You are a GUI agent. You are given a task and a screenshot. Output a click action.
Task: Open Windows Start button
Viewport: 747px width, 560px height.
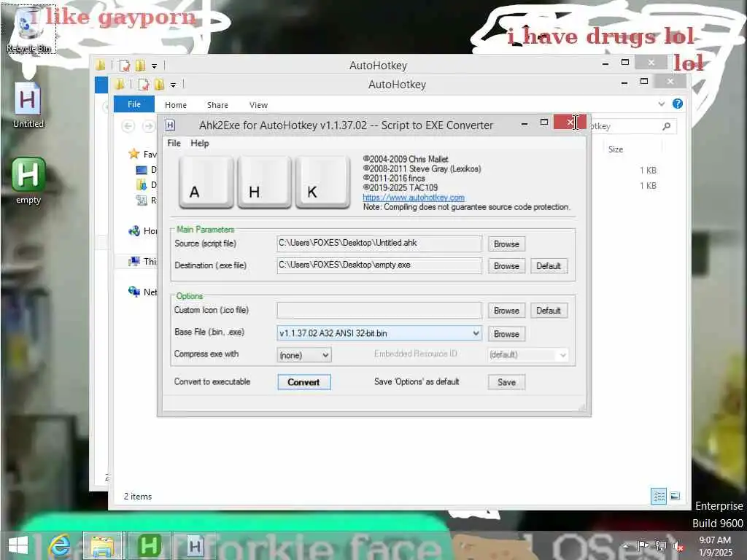[x=18, y=545]
